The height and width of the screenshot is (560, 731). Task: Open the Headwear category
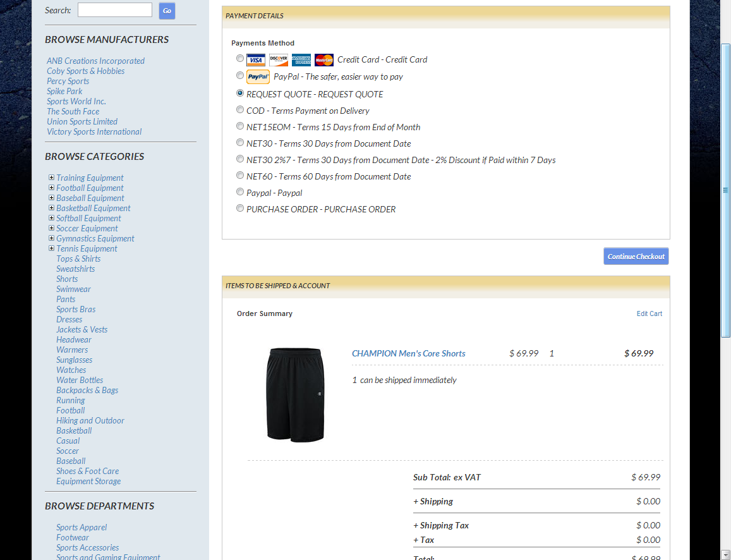point(74,340)
